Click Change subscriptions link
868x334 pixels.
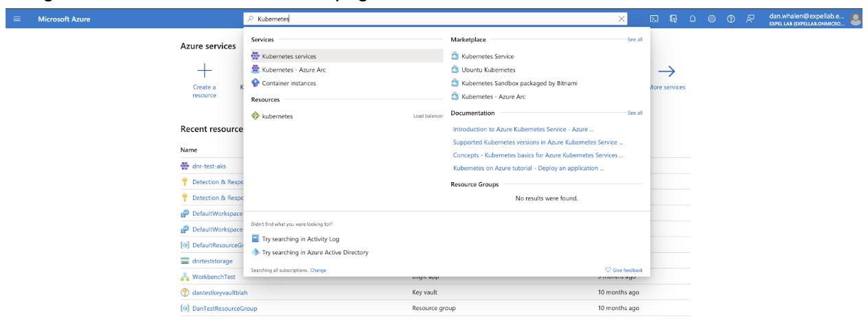coord(318,270)
